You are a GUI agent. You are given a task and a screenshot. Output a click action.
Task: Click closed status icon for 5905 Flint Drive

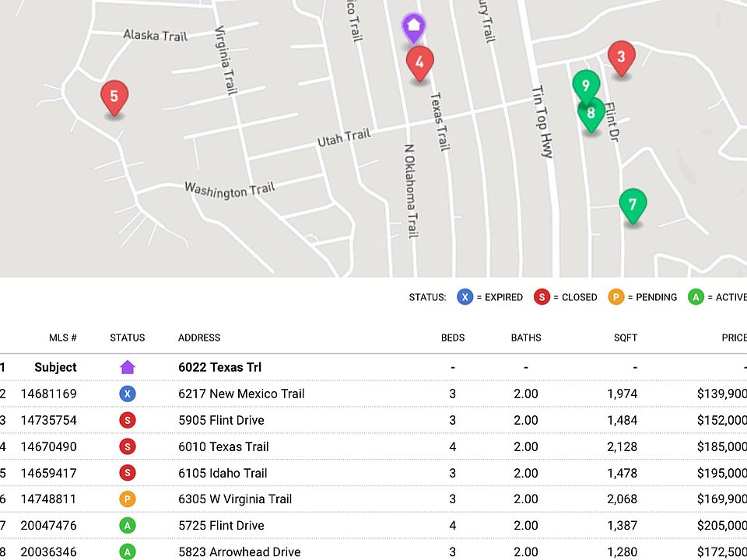coord(127,420)
